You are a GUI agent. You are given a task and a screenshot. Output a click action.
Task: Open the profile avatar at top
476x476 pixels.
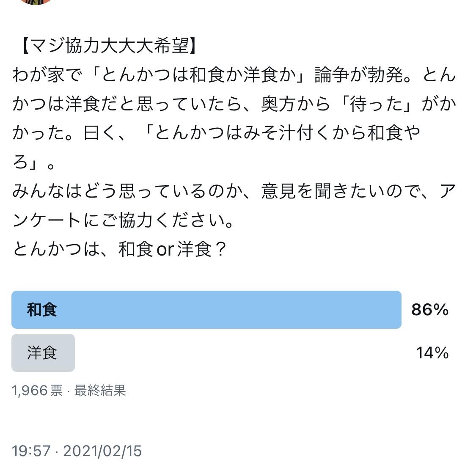pyautogui.click(x=36, y=2)
